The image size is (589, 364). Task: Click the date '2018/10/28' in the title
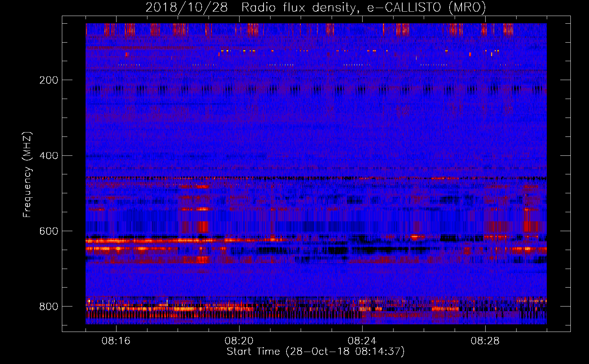coord(187,8)
